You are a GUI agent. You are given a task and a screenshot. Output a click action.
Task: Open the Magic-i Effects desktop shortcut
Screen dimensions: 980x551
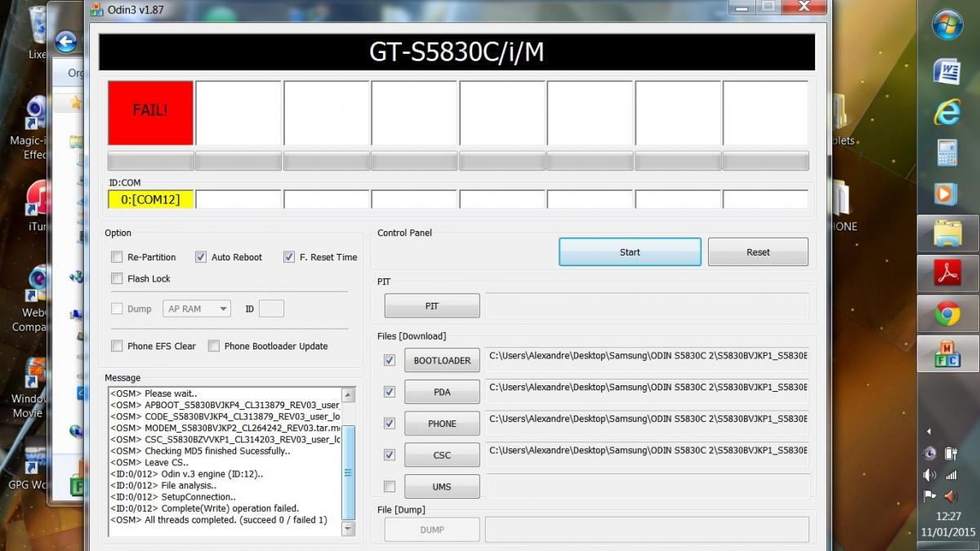click(34, 128)
